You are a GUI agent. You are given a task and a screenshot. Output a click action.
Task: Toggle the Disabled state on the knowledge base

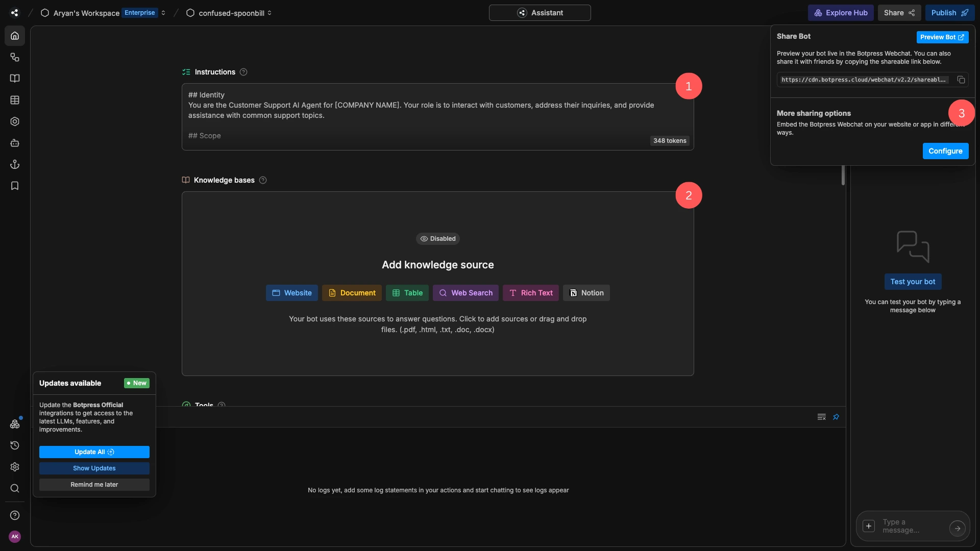[437, 238]
